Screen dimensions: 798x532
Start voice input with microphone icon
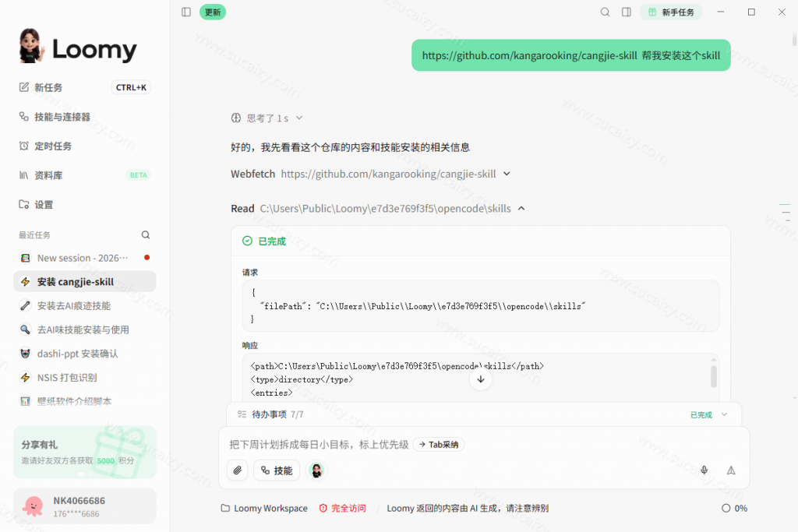704,470
